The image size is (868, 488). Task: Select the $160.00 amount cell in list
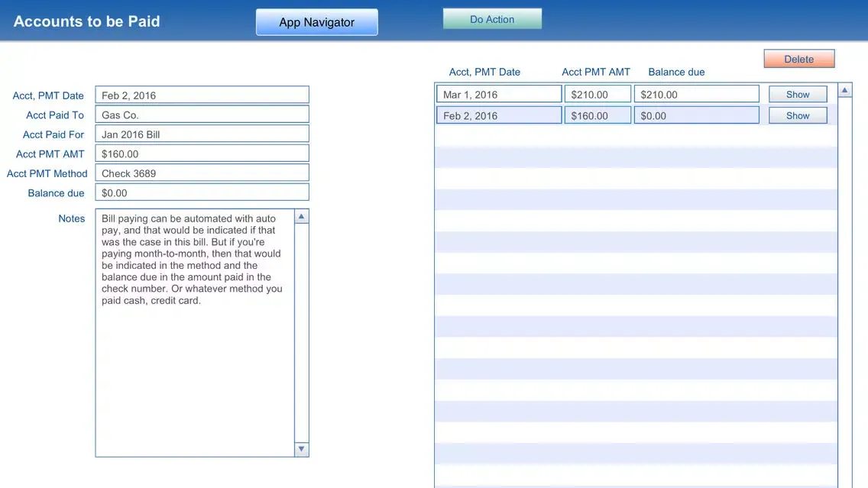coord(598,116)
